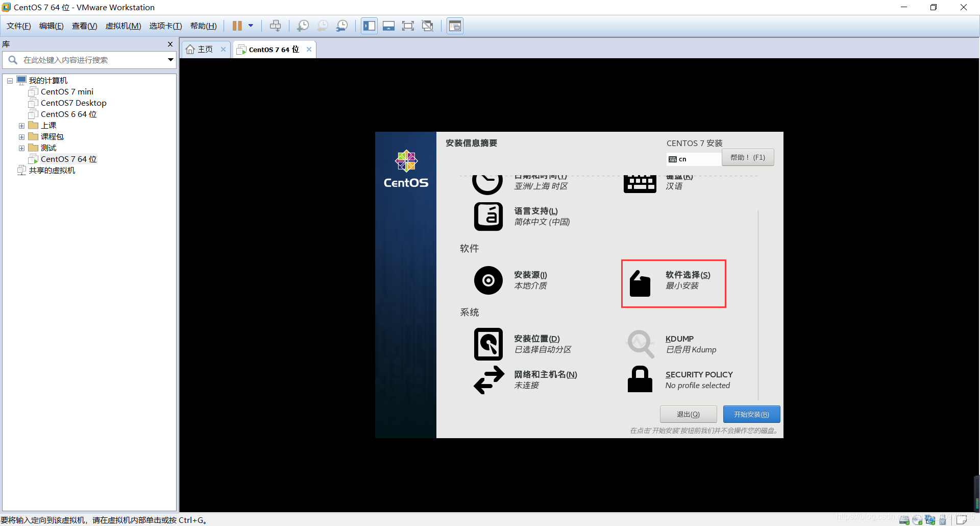Open the 选项卡(T) menu
This screenshot has height=526, width=980.
[x=165, y=26]
